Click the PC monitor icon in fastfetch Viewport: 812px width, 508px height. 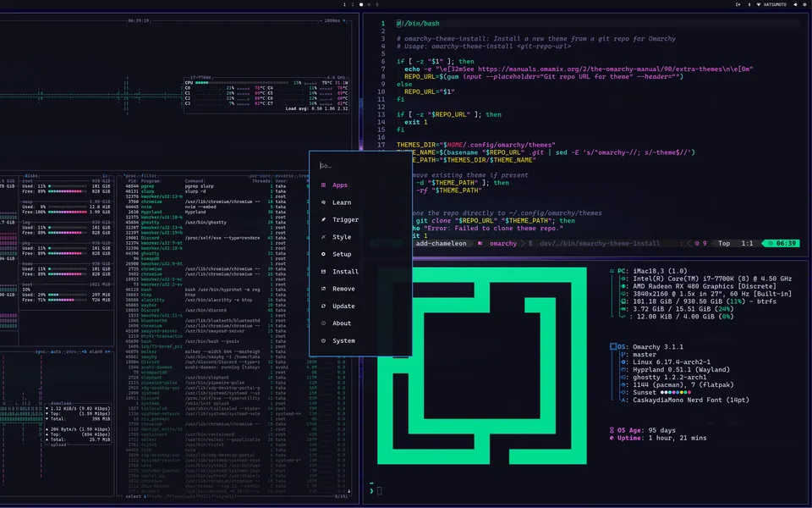pos(612,271)
